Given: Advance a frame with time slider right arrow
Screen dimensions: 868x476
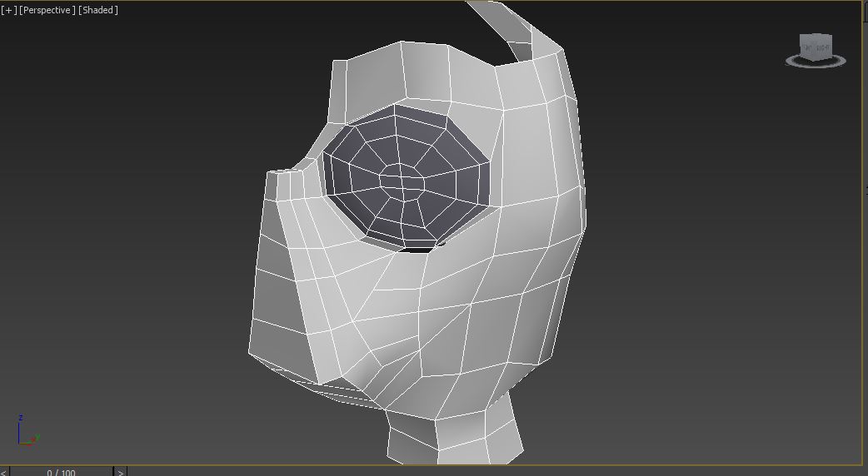Looking at the screenshot, I should (x=120, y=472).
